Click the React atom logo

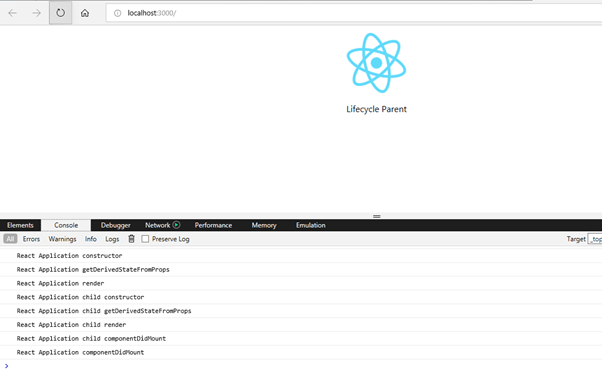(376, 63)
